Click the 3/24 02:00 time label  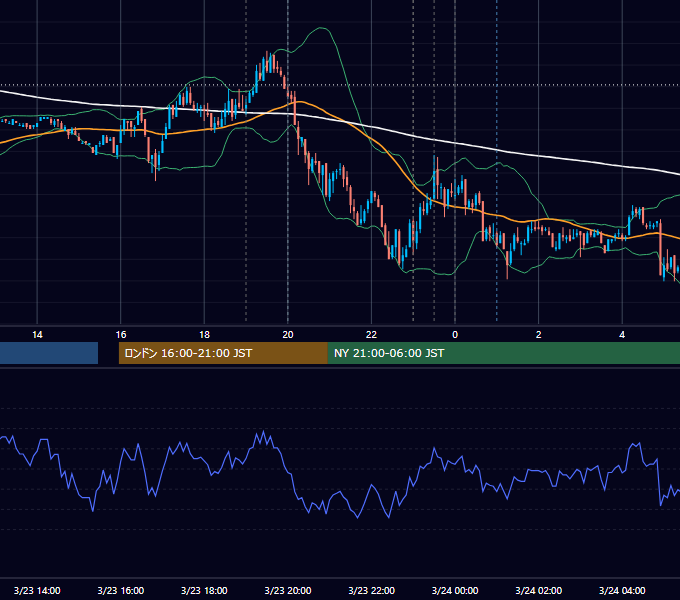[x=538, y=590]
